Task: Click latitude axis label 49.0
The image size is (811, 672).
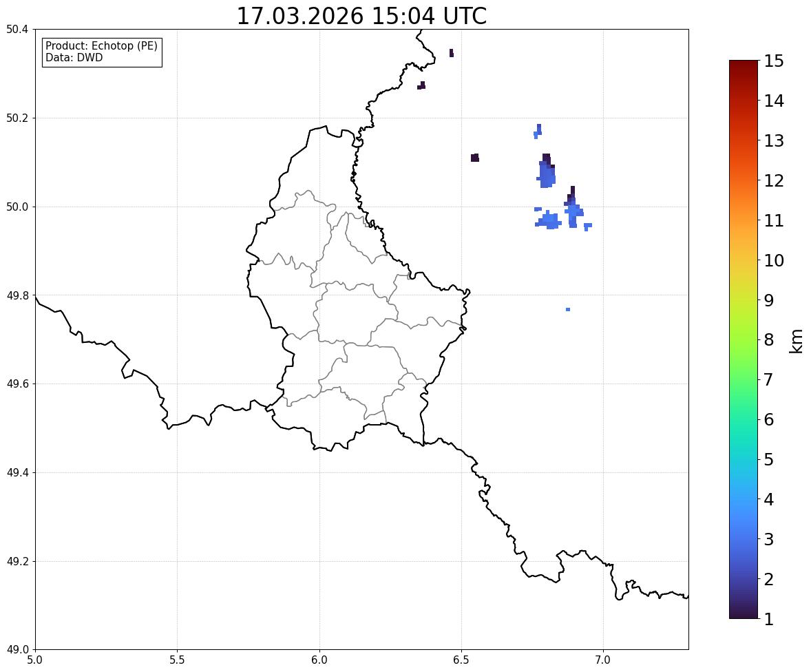Action: pos(17,650)
